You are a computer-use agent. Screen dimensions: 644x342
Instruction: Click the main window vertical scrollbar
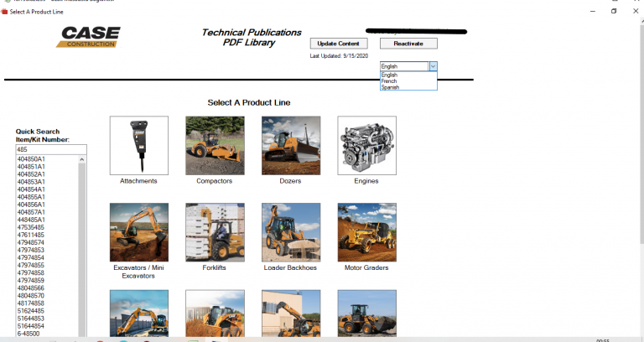point(641,132)
